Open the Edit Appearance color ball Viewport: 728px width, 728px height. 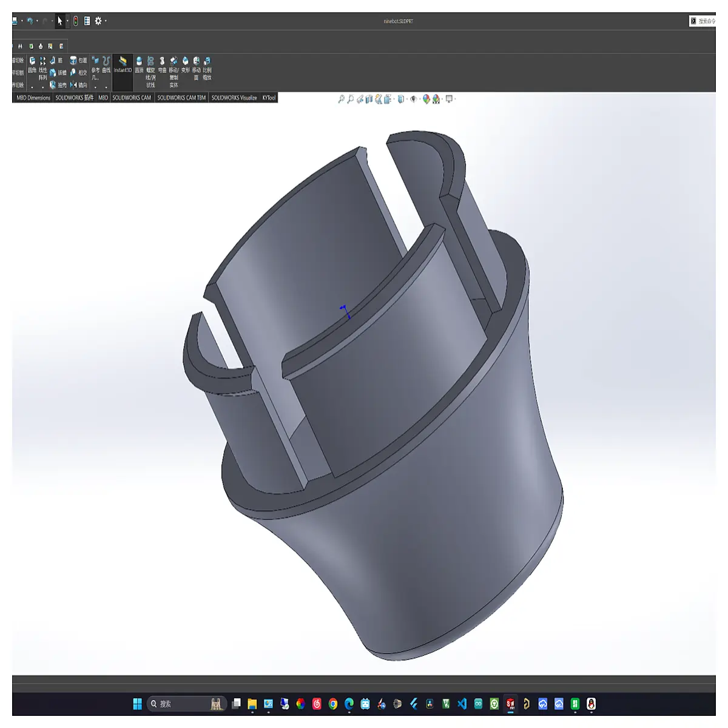click(x=426, y=99)
